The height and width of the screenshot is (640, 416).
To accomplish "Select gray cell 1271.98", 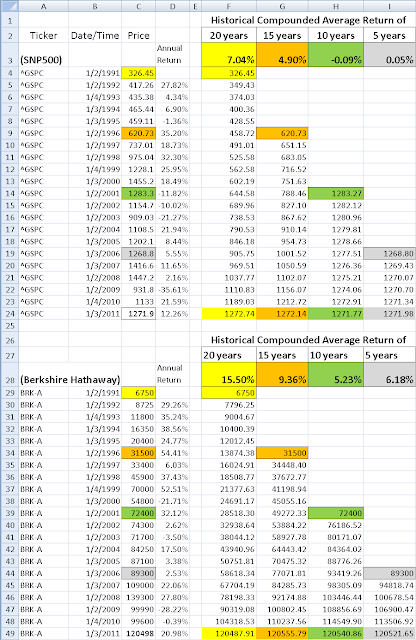I will [x=389, y=314].
